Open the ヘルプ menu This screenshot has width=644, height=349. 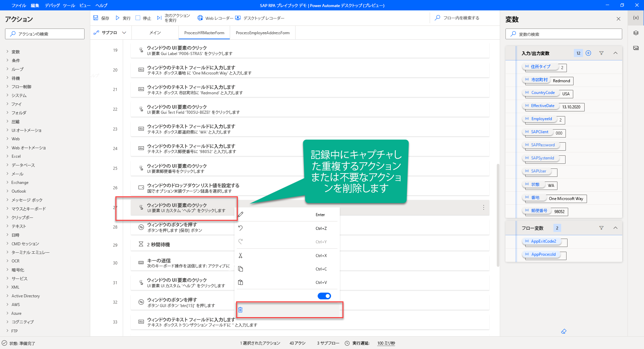pos(101,5)
